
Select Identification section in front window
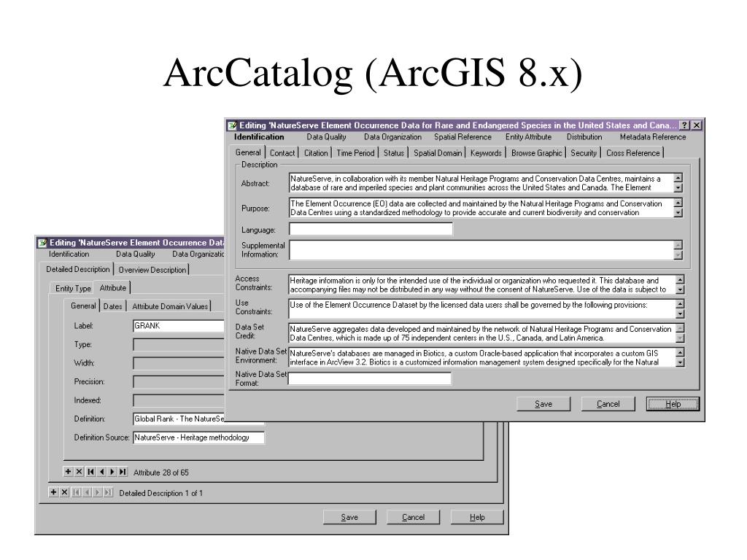click(x=259, y=137)
